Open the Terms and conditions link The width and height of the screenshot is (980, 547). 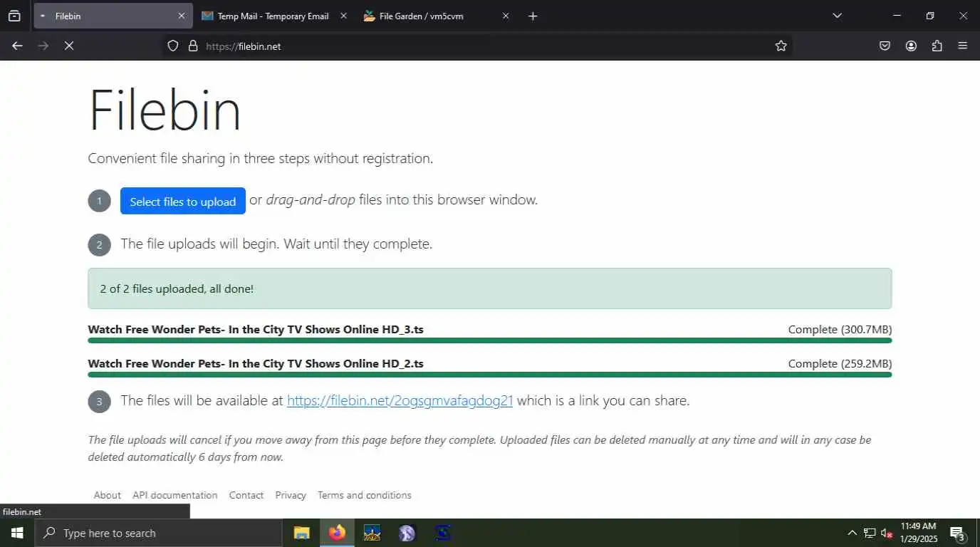click(x=365, y=495)
